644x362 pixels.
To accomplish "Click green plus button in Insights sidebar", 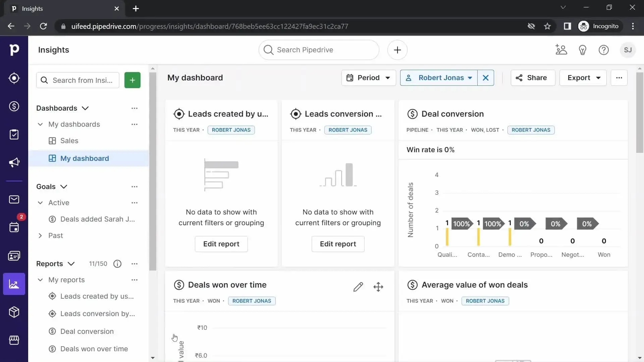I will click(x=132, y=80).
